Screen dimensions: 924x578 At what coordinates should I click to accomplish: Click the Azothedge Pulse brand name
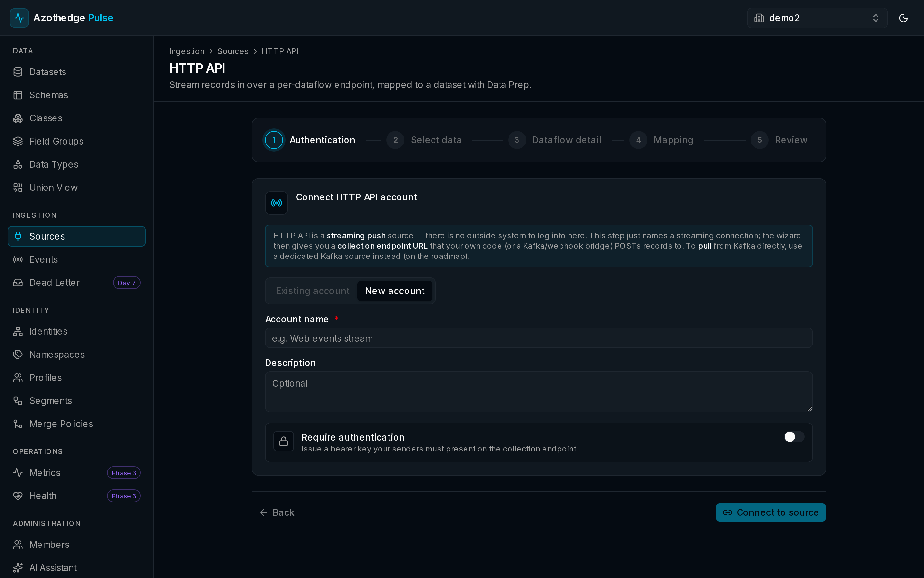pos(73,18)
